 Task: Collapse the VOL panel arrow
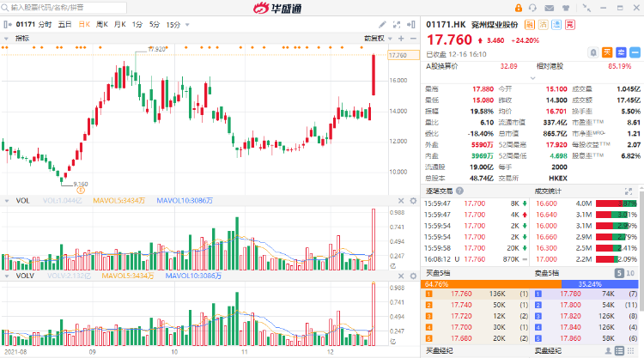tap(7, 201)
